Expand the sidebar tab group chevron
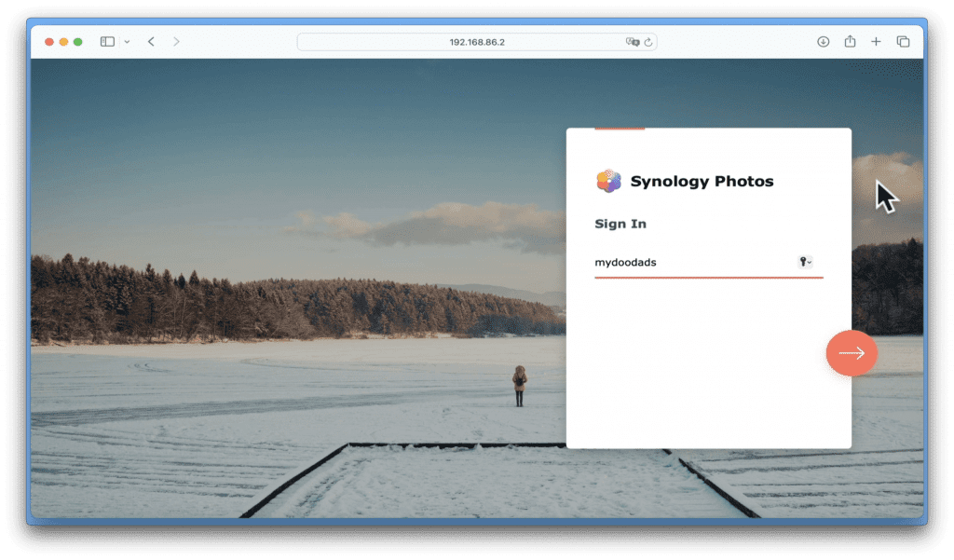 [x=127, y=41]
